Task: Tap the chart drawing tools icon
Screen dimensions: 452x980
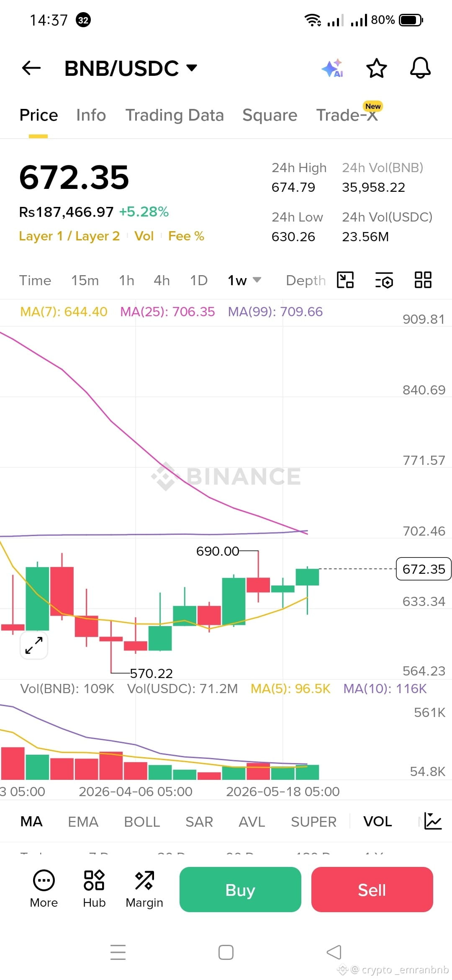Action: coord(345,280)
